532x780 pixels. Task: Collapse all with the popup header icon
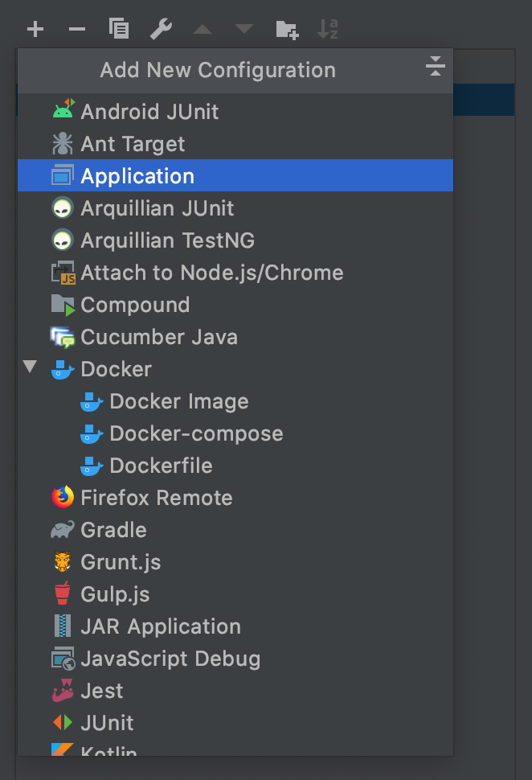tap(435, 66)
